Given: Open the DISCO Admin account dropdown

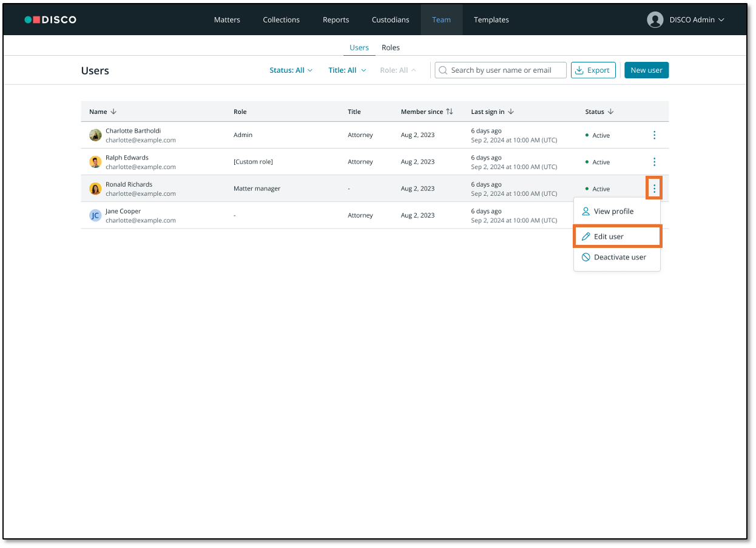Looking at the screenshot, I should point(697,19).
